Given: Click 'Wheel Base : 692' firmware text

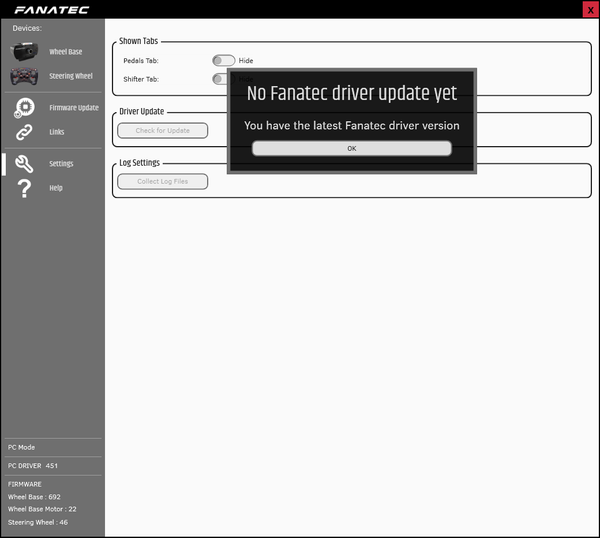Looking at the screenshot, I should tap(34, 497).
